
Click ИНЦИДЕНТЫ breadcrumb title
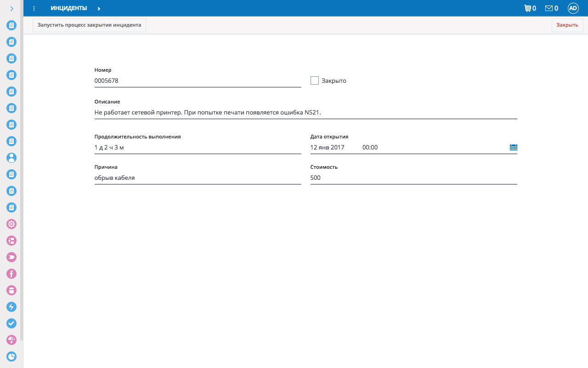coord(68,8)
